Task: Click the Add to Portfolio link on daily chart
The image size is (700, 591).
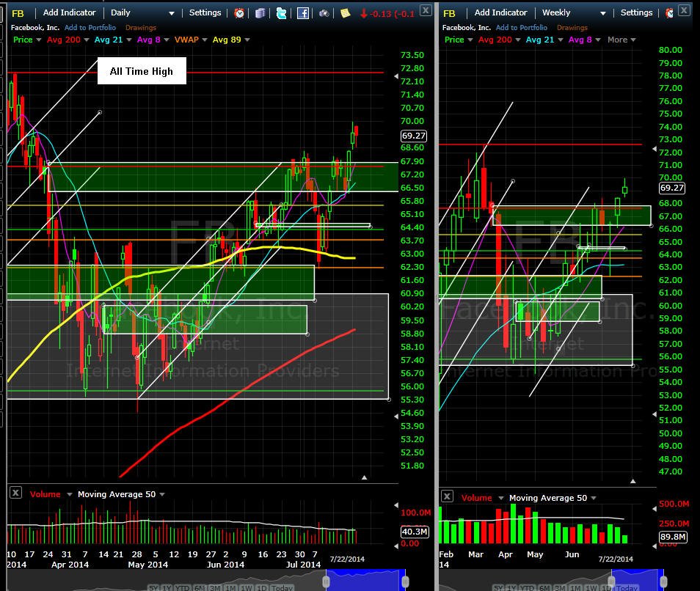Action: point(90,28)
